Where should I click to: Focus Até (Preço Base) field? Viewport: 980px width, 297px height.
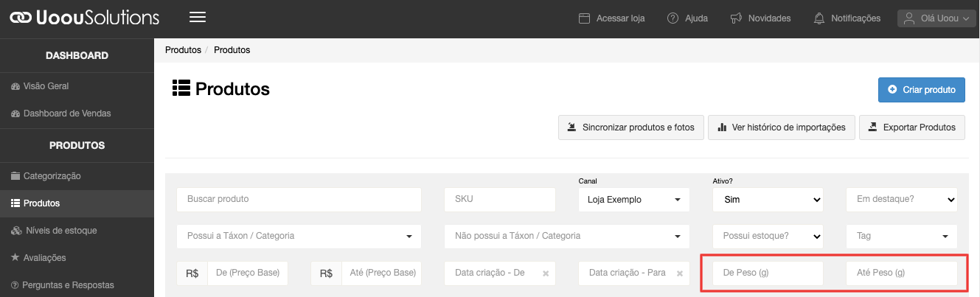click(x=381, y=273)
